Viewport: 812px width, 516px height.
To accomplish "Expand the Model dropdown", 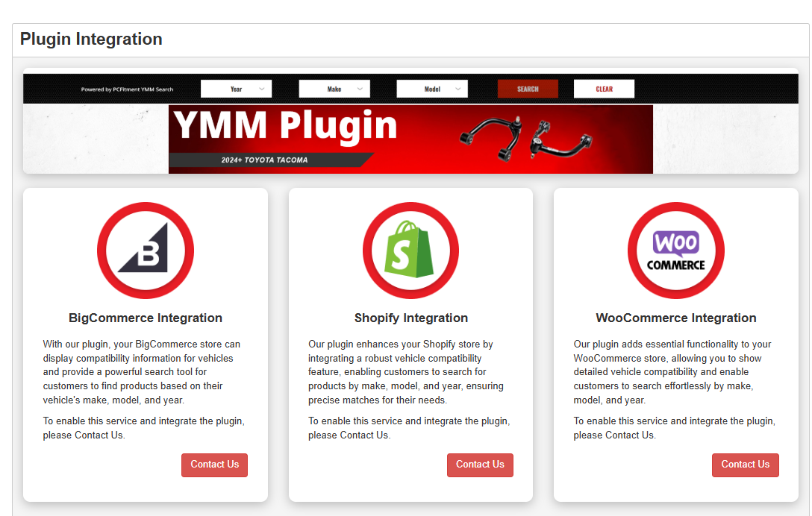I will coord(431,88).
